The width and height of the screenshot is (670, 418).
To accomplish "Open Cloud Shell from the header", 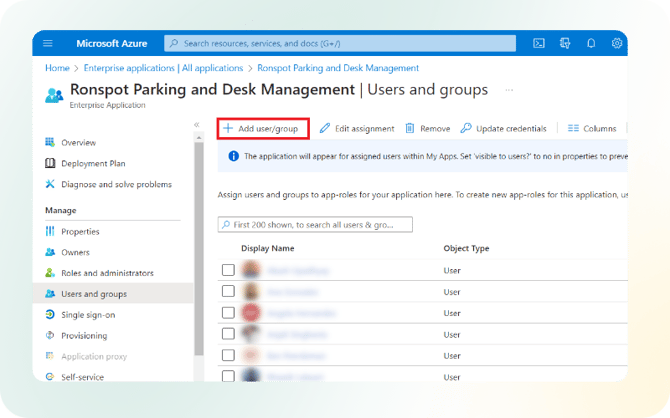I will point(539,43).
